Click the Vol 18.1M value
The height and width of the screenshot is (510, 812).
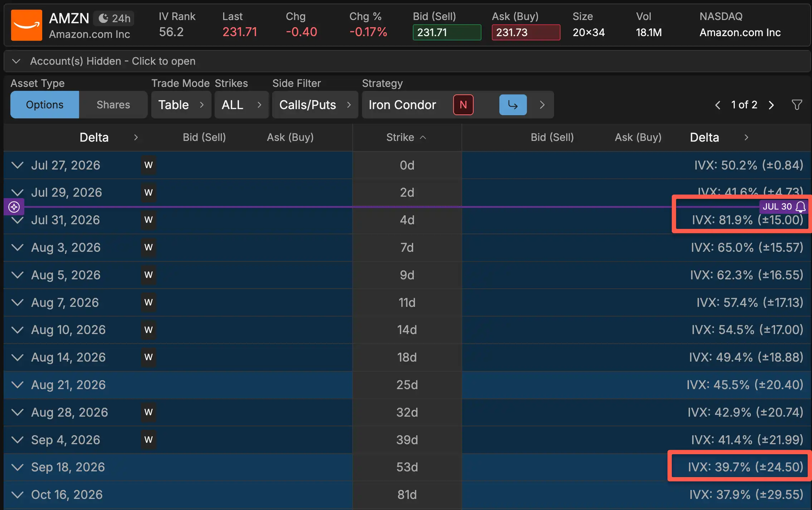point(649,33)
